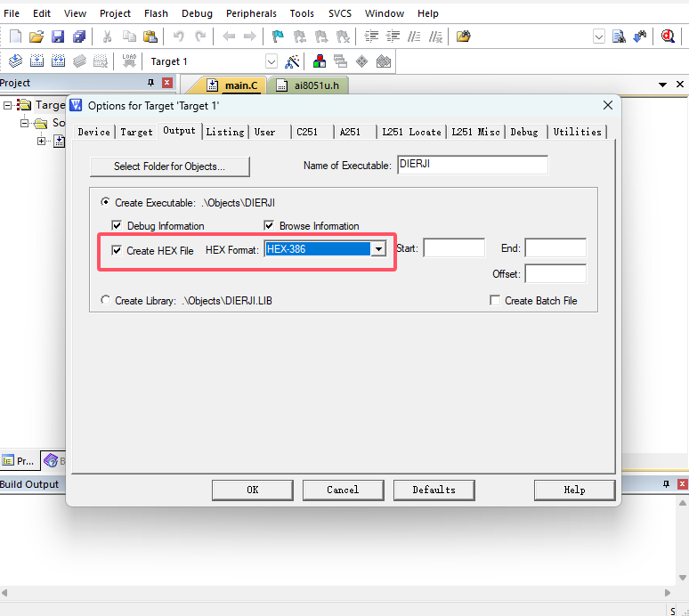Switch to the Target tab in dialog
The height and width of the screenshot is (616, 689).
pyautogui.click(x=136, y=132)
